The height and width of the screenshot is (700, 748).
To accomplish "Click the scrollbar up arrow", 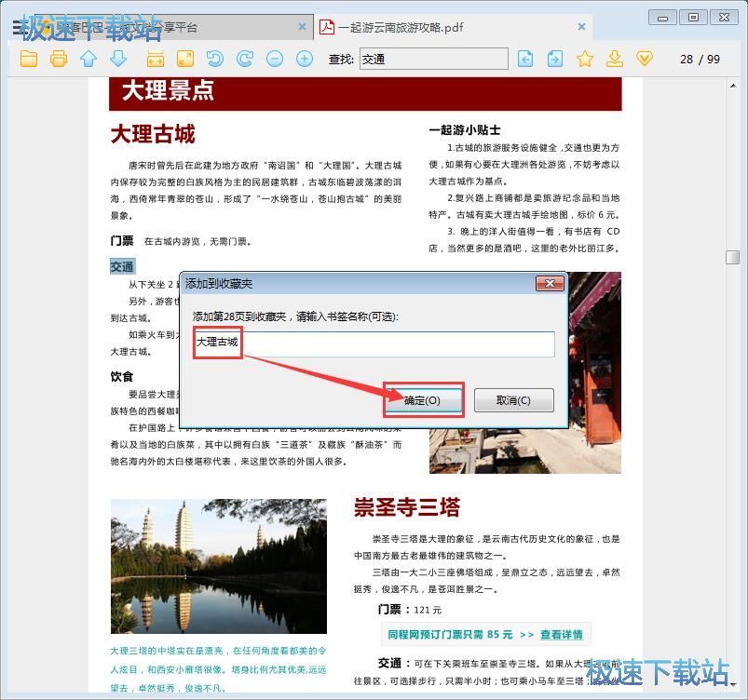I will [x=733, y=86].
